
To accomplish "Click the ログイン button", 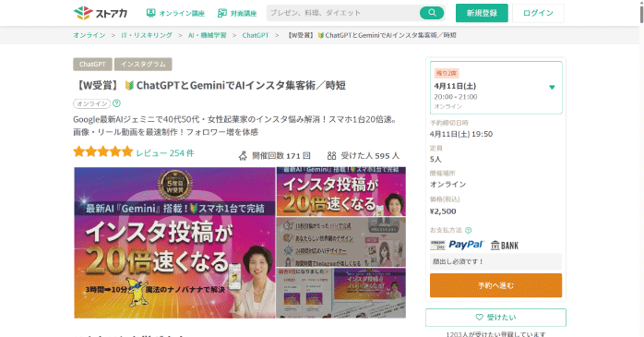I will 538,13.
